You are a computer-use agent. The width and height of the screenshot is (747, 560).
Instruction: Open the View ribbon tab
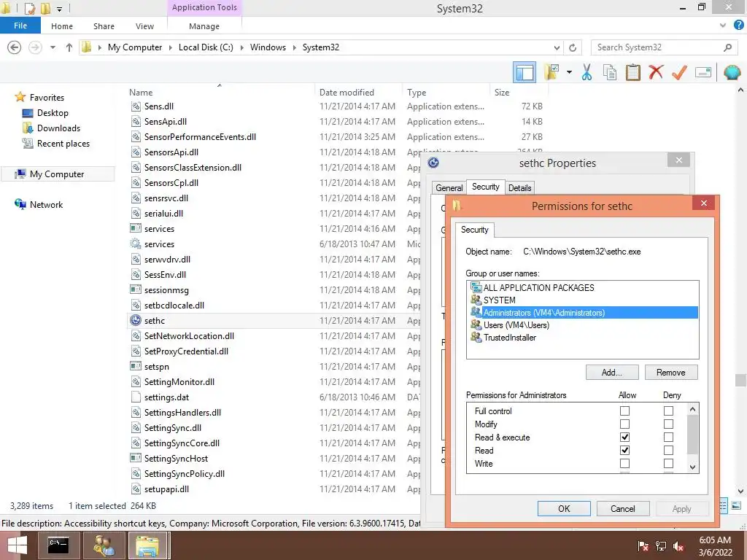pos(144,26)
